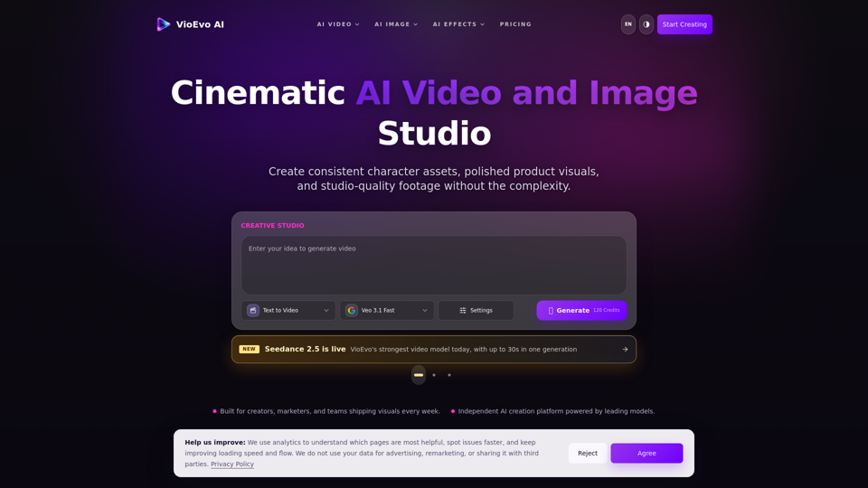Click the sparkle icon in Generate button

[x=551, y=311]
